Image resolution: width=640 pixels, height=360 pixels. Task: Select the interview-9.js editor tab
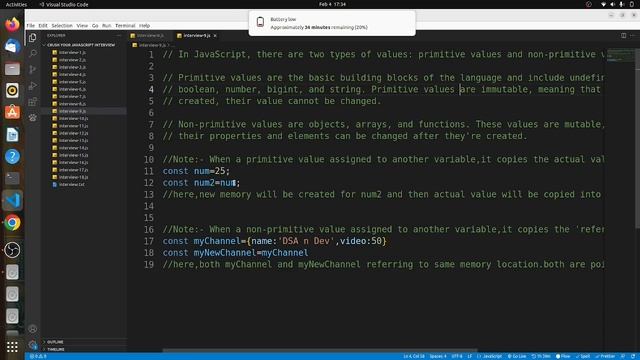pyautogui.click(x=196, y=36)
